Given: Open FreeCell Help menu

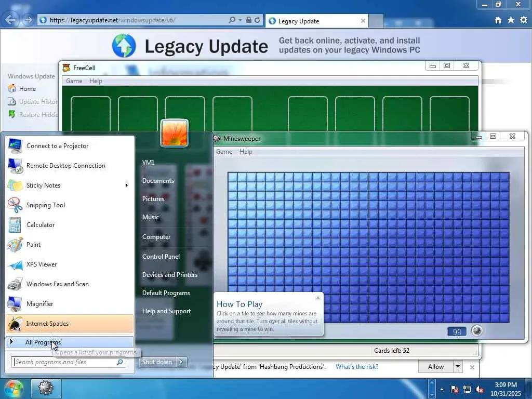Looking at the screenshot, I should click(x=96, y=81).
